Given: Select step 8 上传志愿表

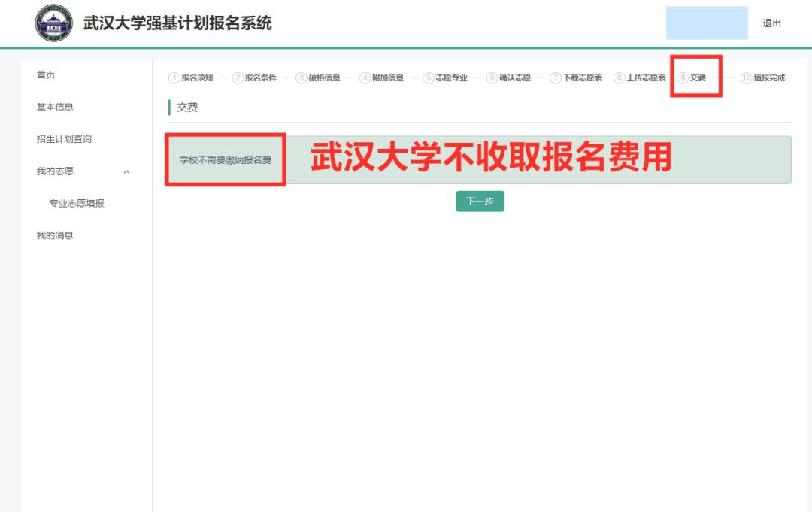Looking at the screenshot, I should [640, 78].
